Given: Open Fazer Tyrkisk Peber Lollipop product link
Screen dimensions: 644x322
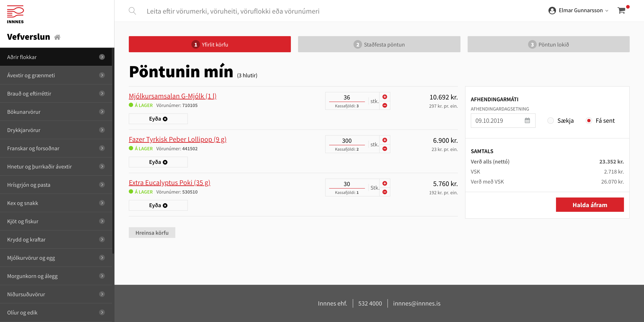Looking at the screenshot, I should (177, 139).
